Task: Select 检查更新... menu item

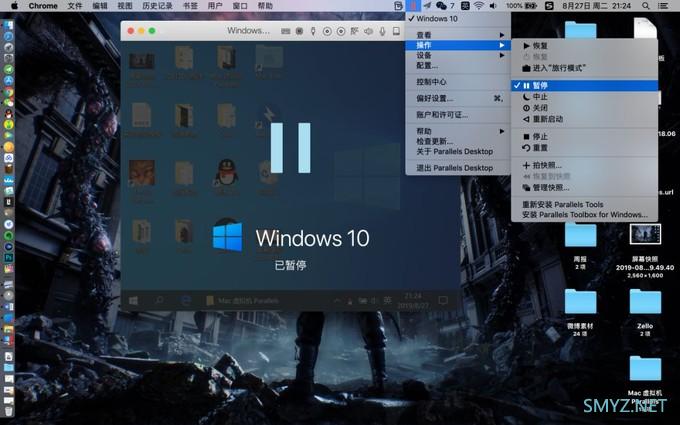Action: (x=458, y=141)
